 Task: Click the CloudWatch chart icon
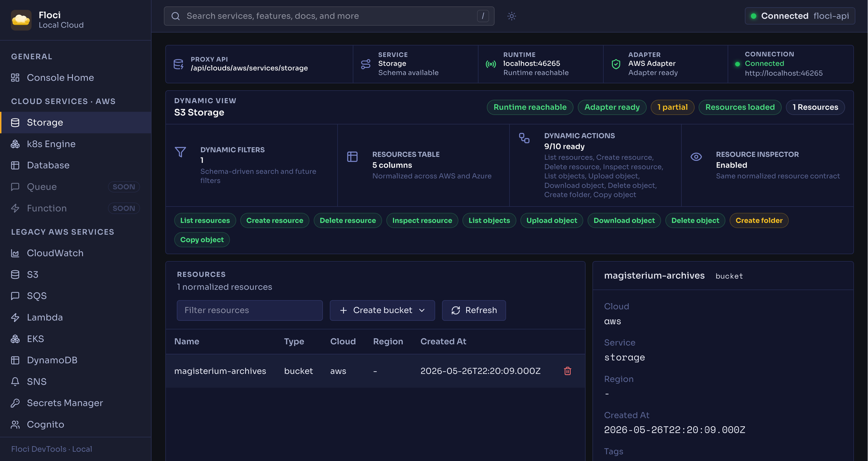click(15, 253)
